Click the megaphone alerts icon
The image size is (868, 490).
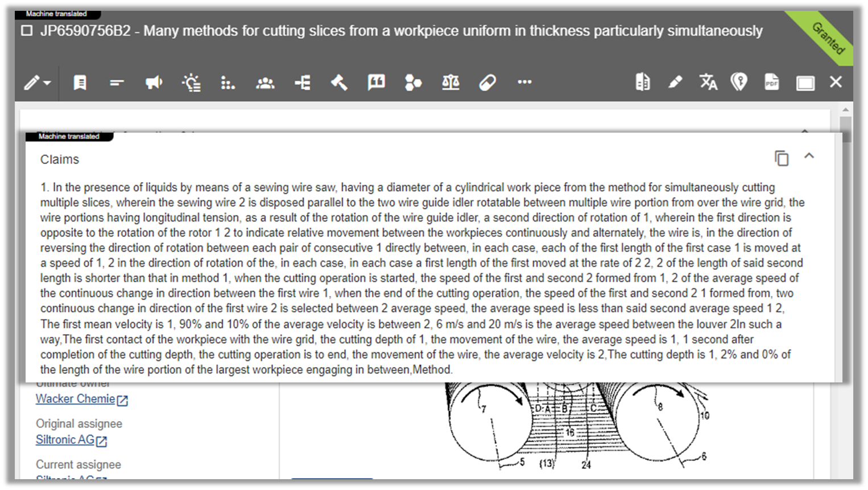coord(154,83)
